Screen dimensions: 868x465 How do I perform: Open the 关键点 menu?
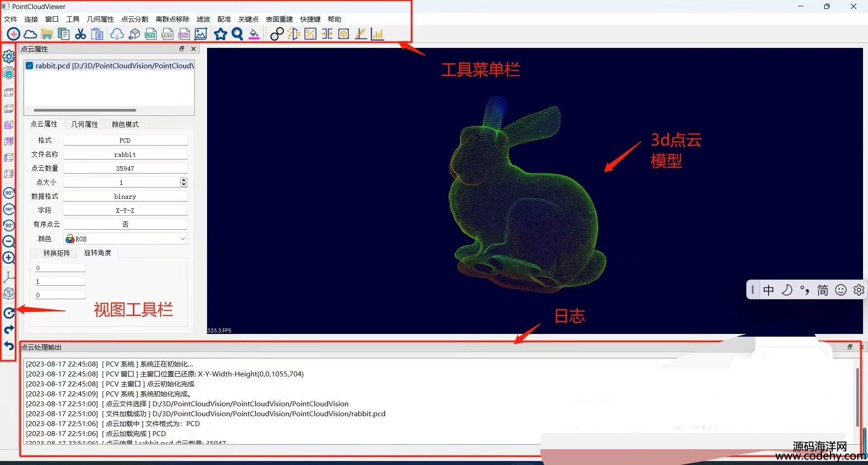(248, 19)
